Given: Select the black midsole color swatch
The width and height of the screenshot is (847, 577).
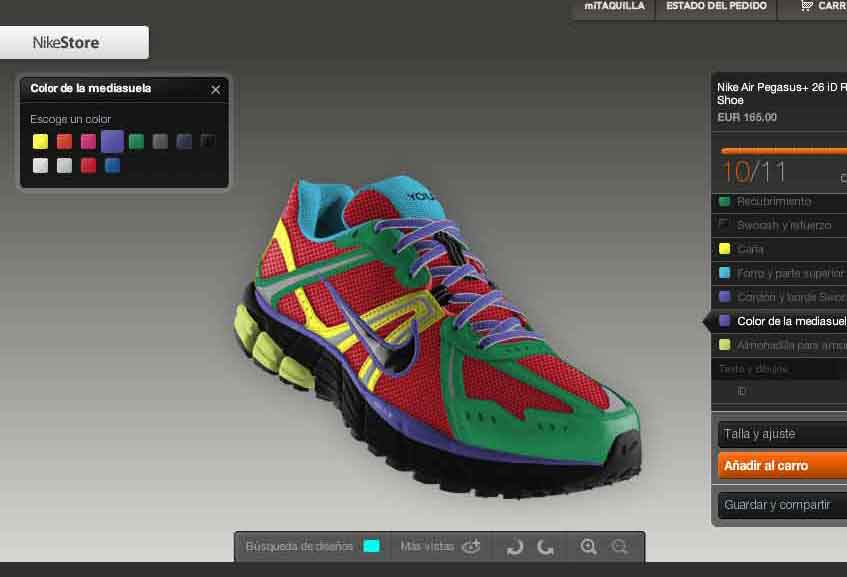Looking at the screenshot, I should (x=207, y=141).
